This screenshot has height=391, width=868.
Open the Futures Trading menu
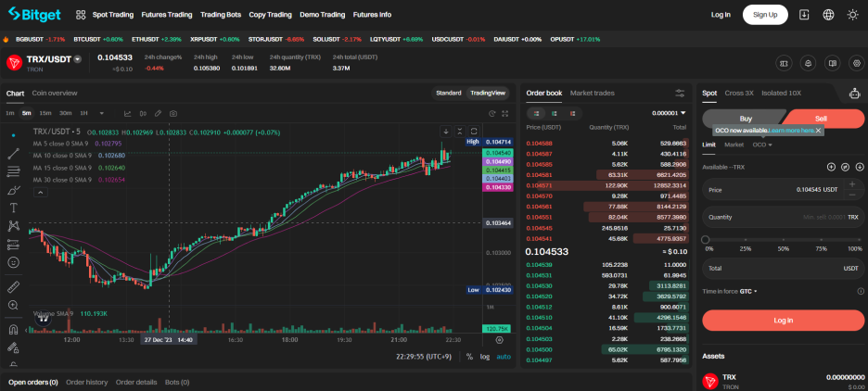167,15
